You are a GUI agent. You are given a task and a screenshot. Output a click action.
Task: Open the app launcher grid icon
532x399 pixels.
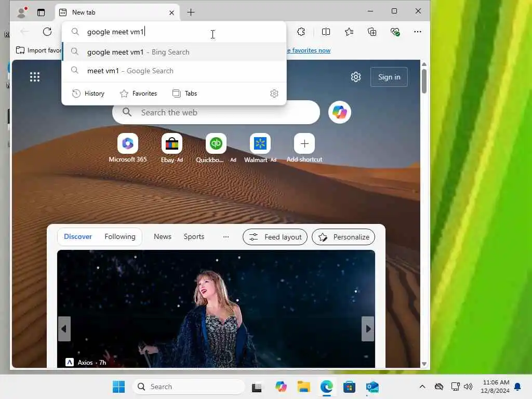pyautogui.click(x=35, y=77)
